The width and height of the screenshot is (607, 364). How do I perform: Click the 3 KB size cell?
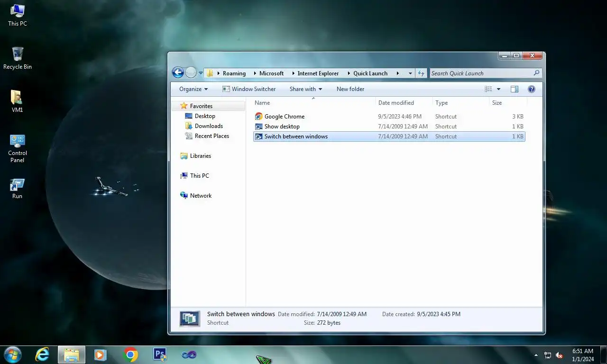(518, 117)
